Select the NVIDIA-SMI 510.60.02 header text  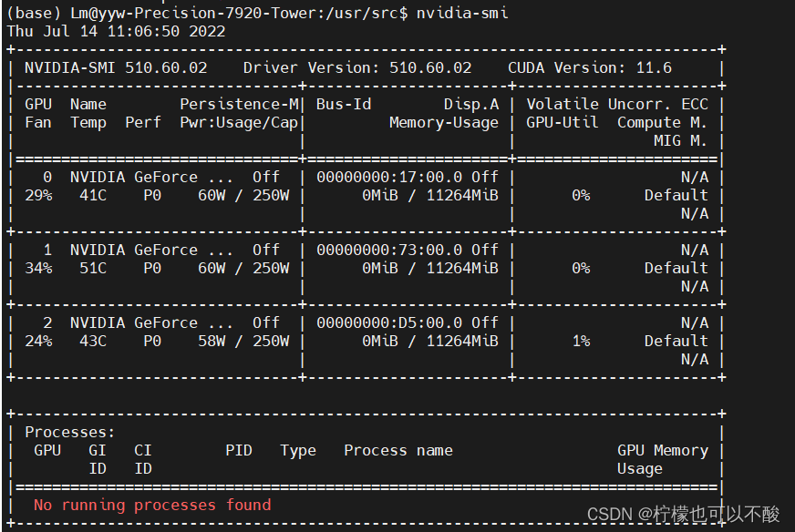pyautogui.click(x=116, y=67)
